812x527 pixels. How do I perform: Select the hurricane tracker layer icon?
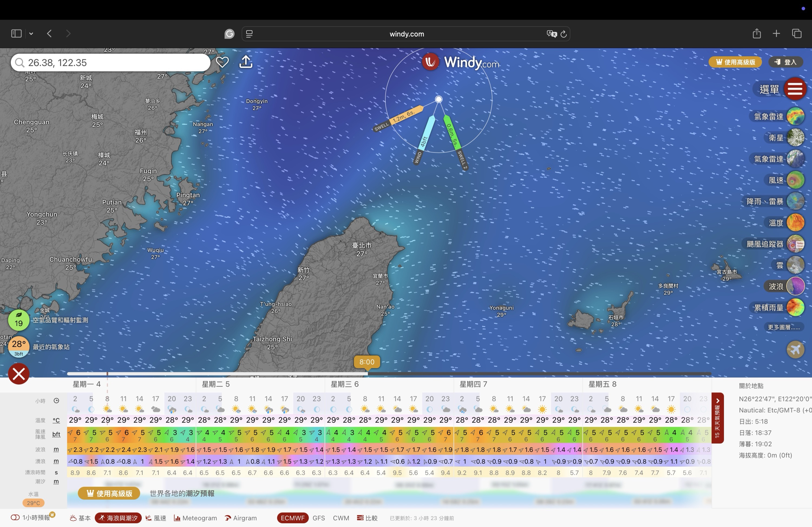pos(795,244)
